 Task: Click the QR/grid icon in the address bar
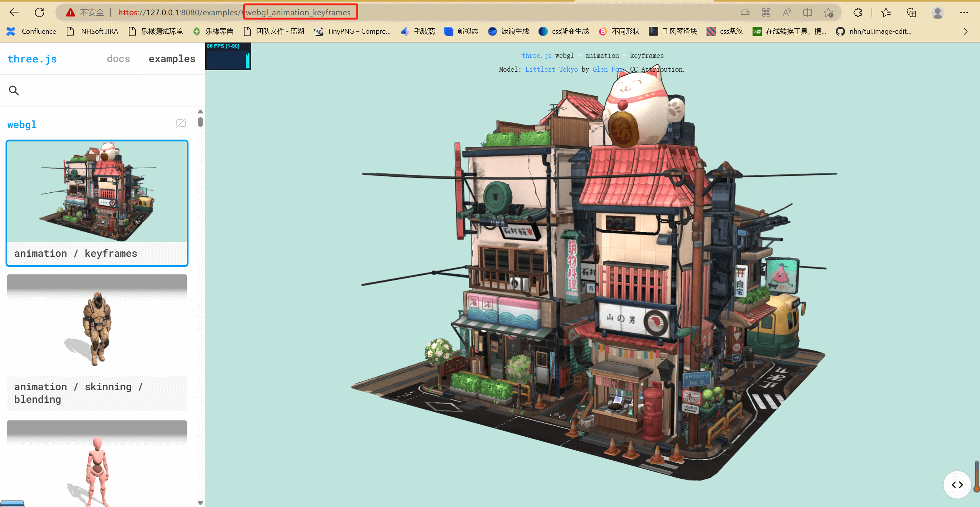766,13
